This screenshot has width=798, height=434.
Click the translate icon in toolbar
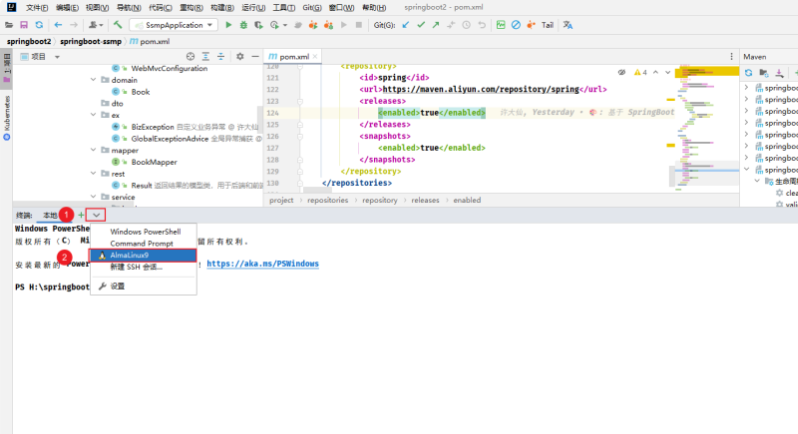click(570, 24)
